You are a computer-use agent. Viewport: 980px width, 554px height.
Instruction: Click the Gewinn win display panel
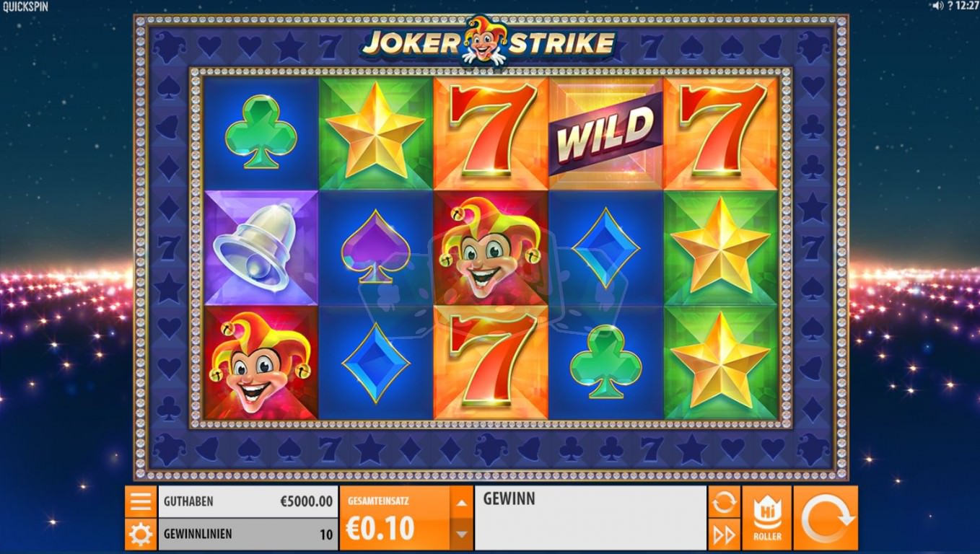pos(590,518)
